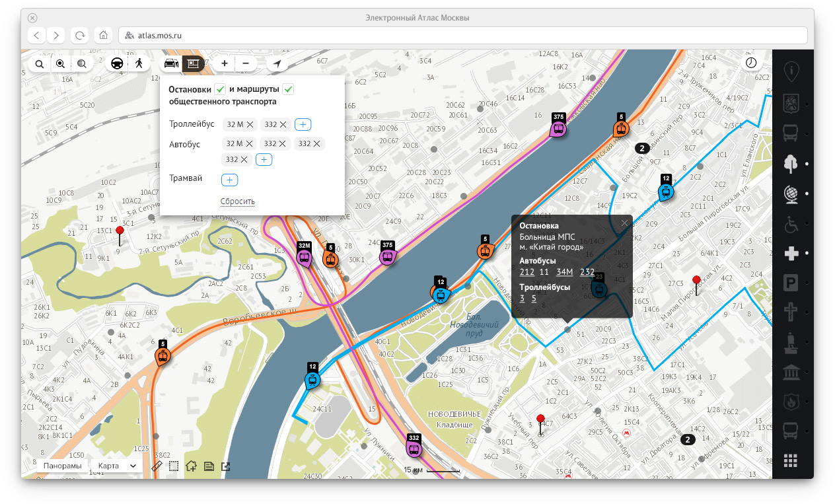Toggle the parks tree layer in sidebar
Viewport: 835px width, 504px height.
(791, 163)
